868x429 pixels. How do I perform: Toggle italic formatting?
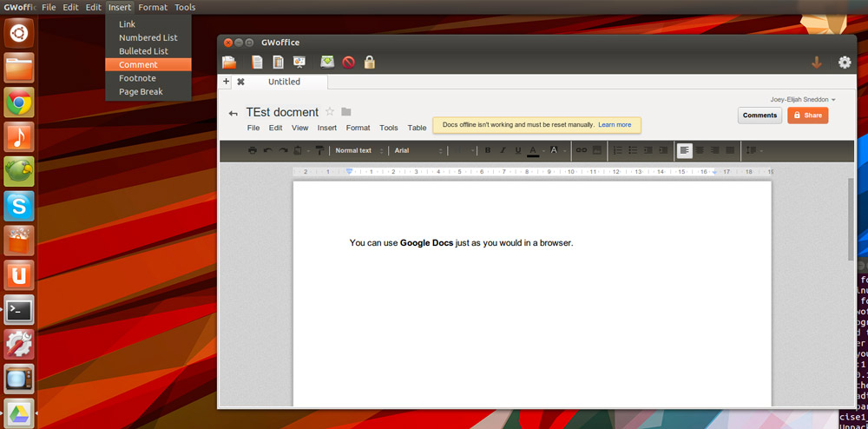point(503,150)
